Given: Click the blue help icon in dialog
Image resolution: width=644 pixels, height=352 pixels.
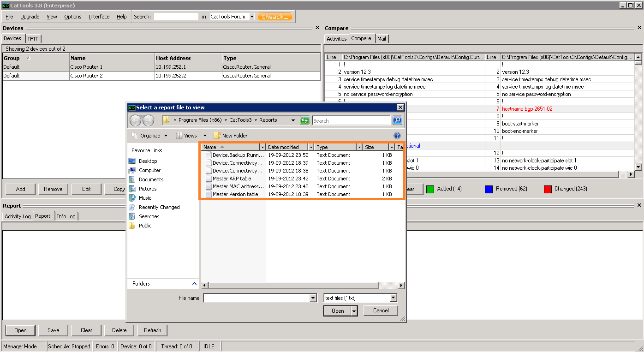Looking at the screenshot, I should [397, 136].
